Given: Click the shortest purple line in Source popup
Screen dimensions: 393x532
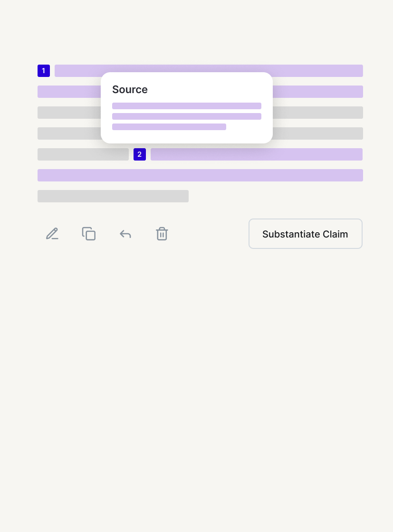Looking at the screenshot, I should point(169,127).
